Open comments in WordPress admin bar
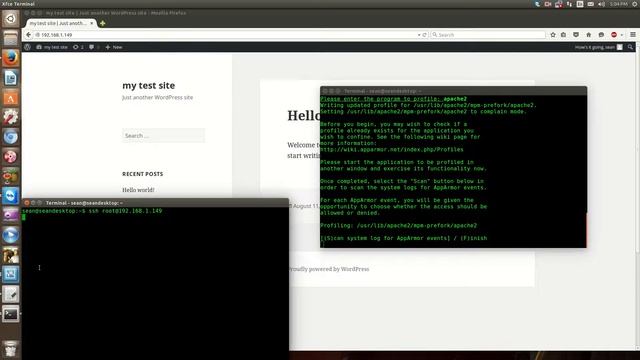Screen dimensions: 640x360 click(x=94, y=47)
